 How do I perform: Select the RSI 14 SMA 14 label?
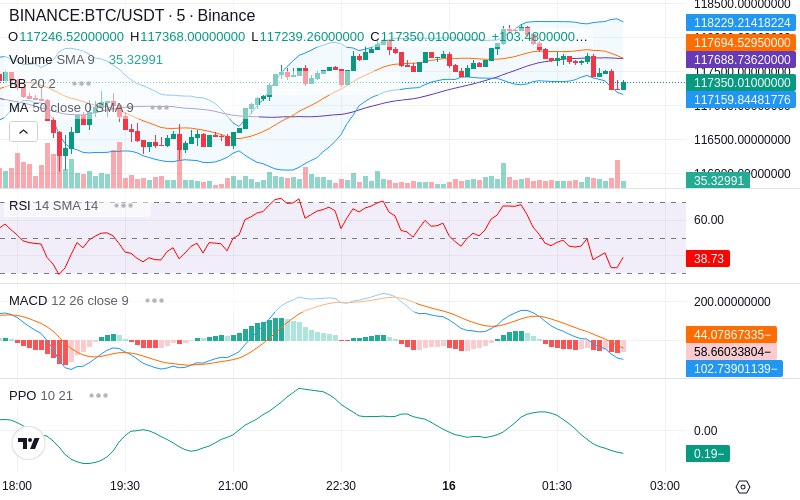pos(54,206)
